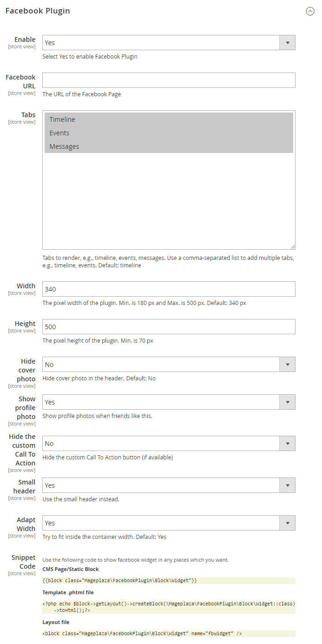
Task: Open the Adapt Width dropdown
Action: pos(169,523)
